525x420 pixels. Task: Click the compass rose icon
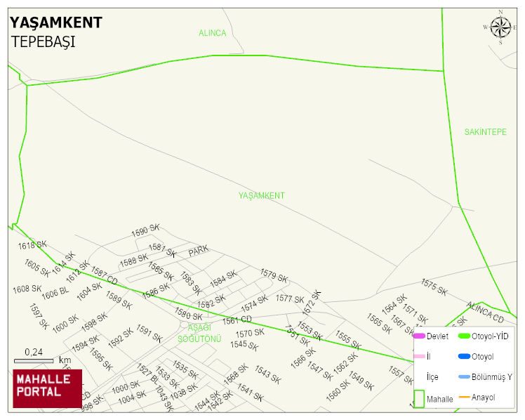click(501, 27)
